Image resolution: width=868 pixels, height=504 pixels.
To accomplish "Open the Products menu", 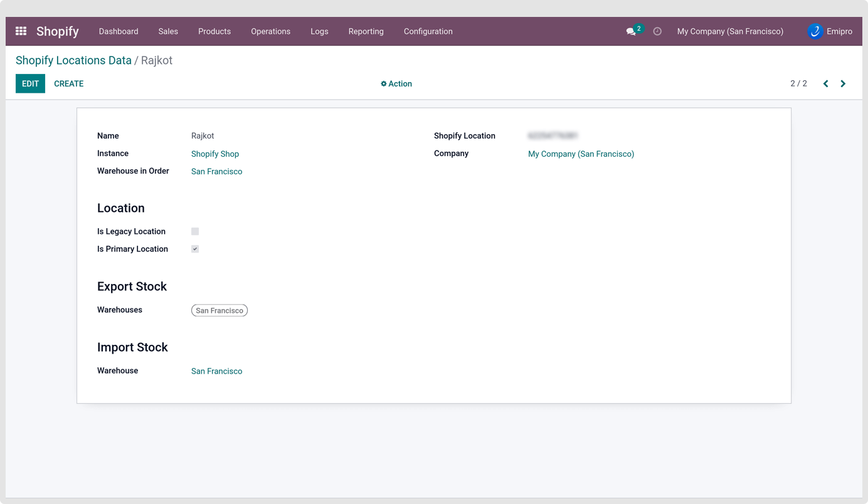I will tap(214, 31).
